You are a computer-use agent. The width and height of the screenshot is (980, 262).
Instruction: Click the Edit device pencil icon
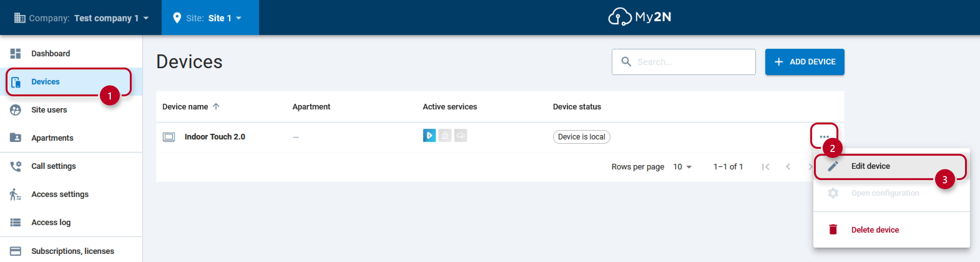[x=833, y=166]
